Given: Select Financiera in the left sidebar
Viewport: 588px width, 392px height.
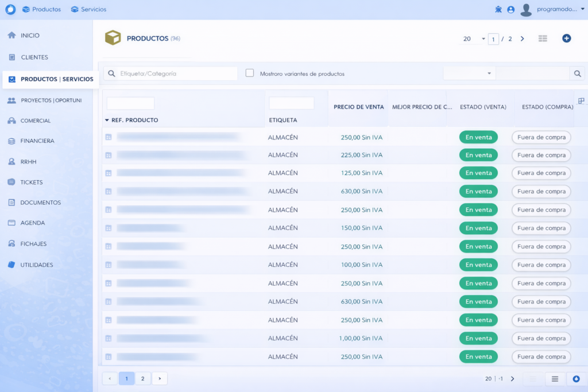Looking at the screenshot, I should 37,141.
